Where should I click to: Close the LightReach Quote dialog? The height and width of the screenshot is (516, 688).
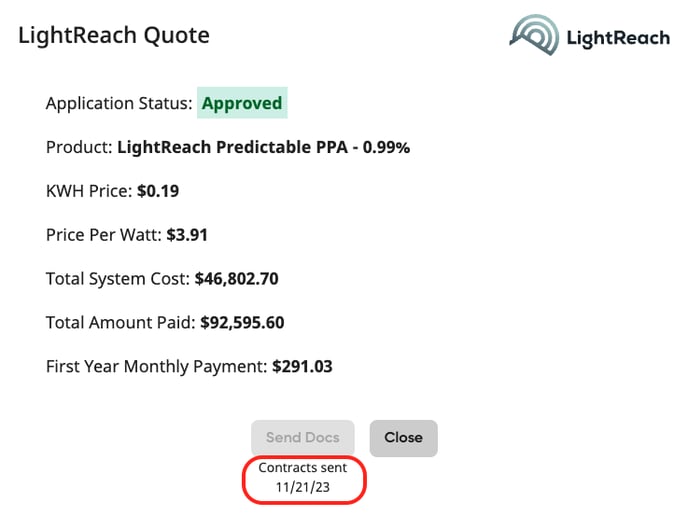pos(403,438)
